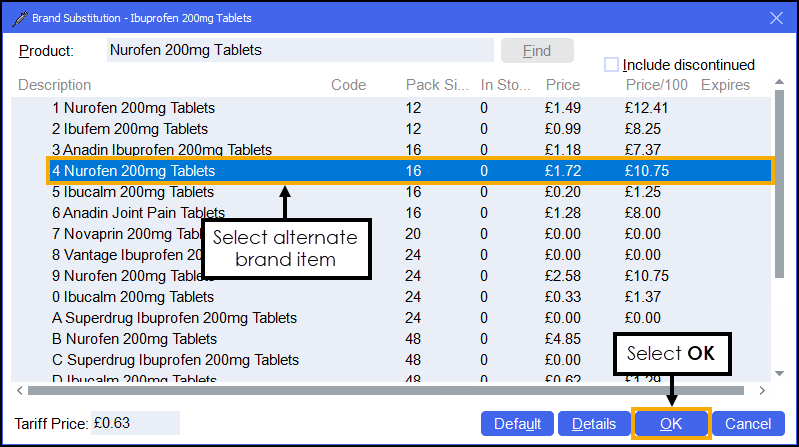799x447 pixels.
Task: Click the Default button
Action: [x=517, y=424]
